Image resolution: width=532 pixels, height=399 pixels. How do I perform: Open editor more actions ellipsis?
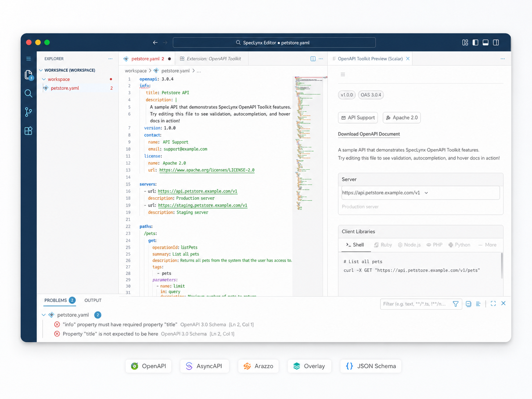pos(321,59)
